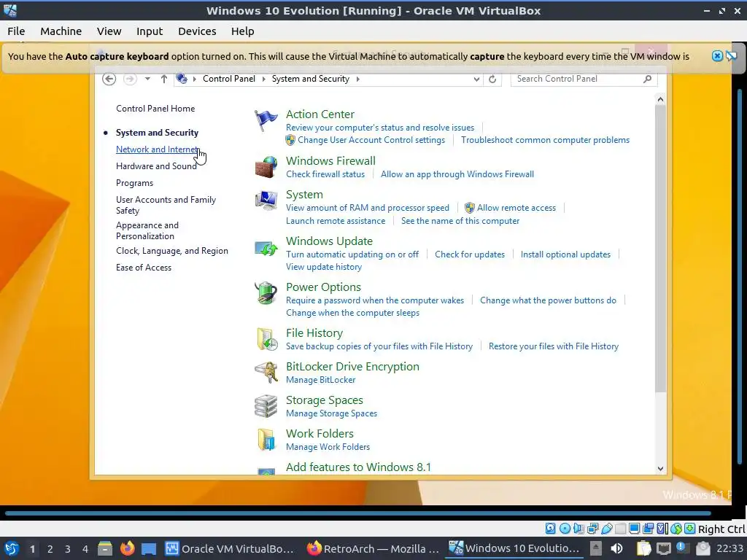Switch to the RetroArch Mozilla taskbar window
747x560 pixels.
(373, 548)
